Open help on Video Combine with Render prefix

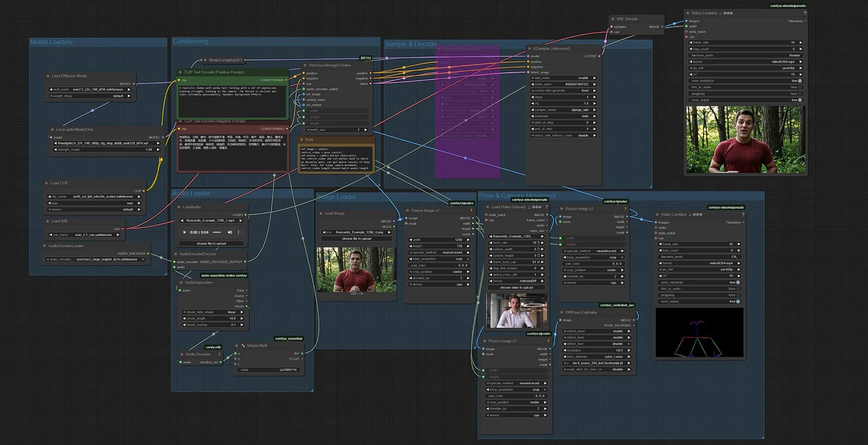pos(805,13)
